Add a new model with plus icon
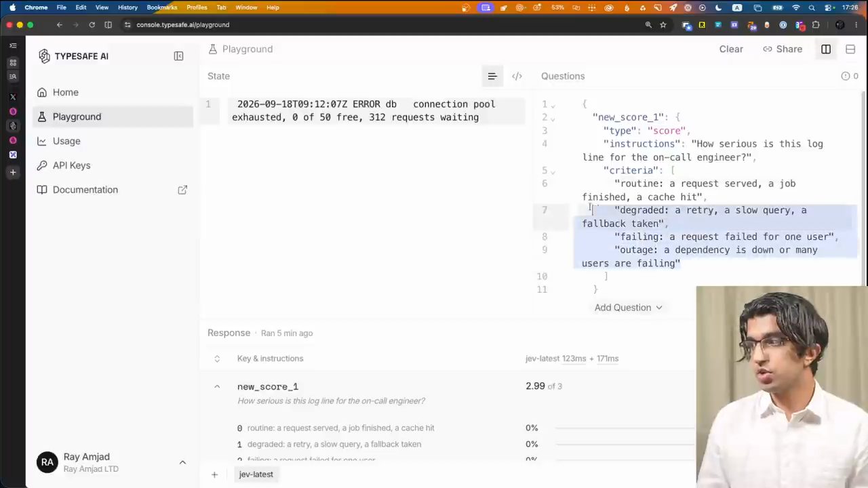 214,474
